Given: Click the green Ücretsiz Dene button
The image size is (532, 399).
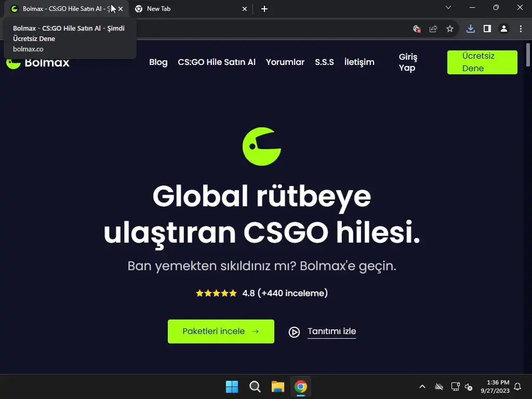Looking at the screenshot, I should [482, 62].
